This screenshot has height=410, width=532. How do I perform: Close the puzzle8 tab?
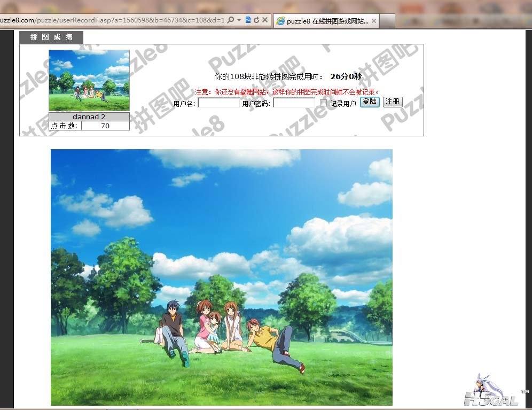click(373, 21)
